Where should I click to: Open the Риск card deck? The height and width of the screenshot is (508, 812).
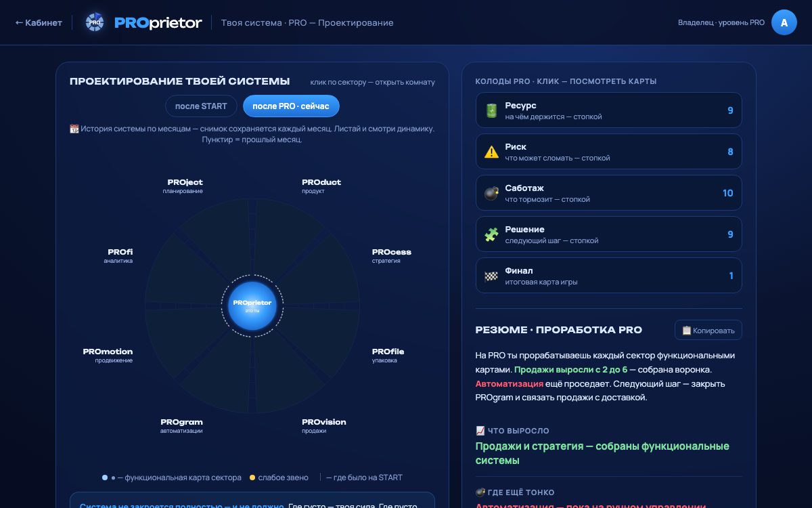(609, 152)
